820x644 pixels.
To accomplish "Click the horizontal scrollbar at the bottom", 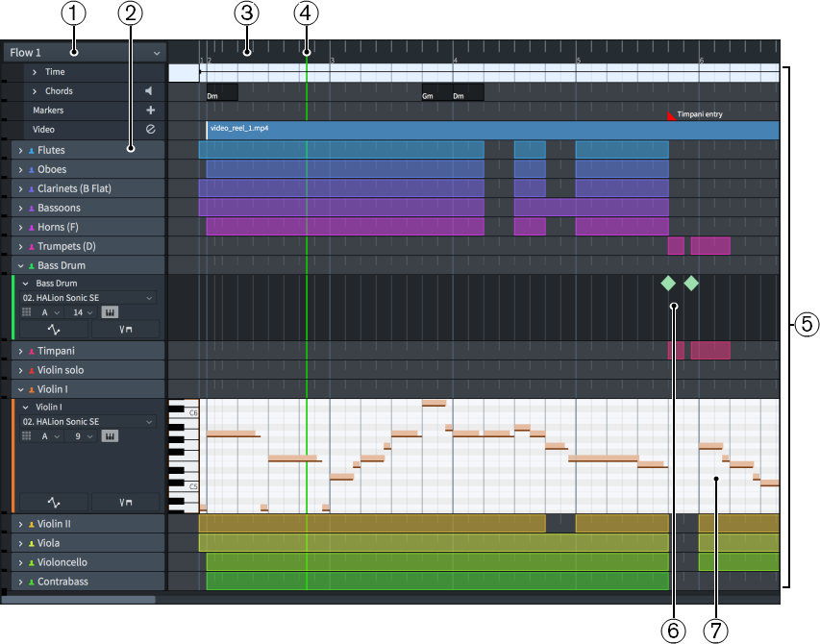I will pos(79,600).
